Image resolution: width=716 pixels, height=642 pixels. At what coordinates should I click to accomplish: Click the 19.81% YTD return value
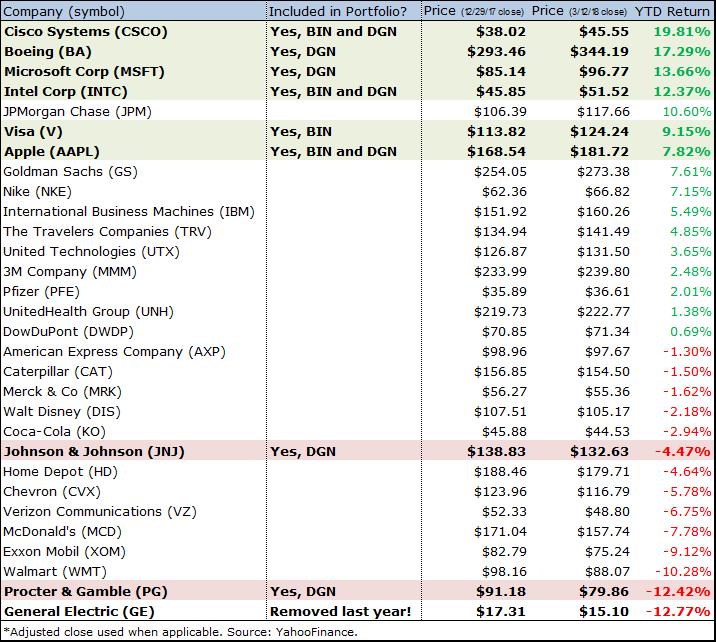coord(682,32)
